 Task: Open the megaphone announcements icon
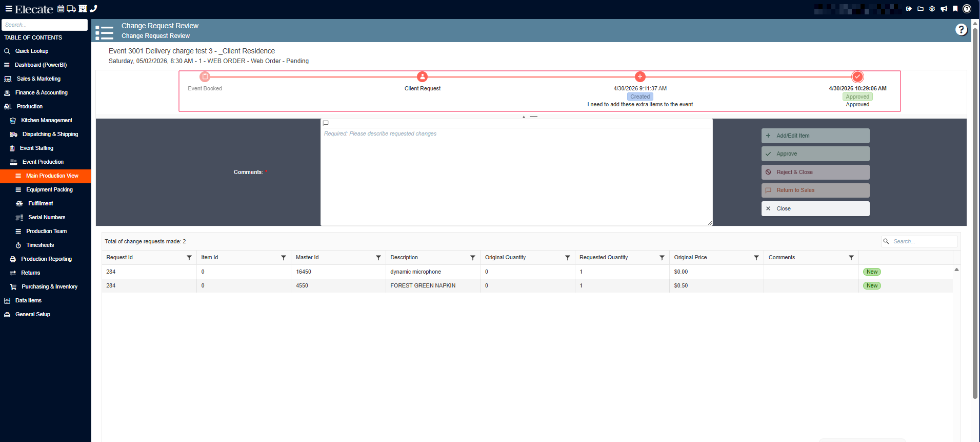click(944, 9)
